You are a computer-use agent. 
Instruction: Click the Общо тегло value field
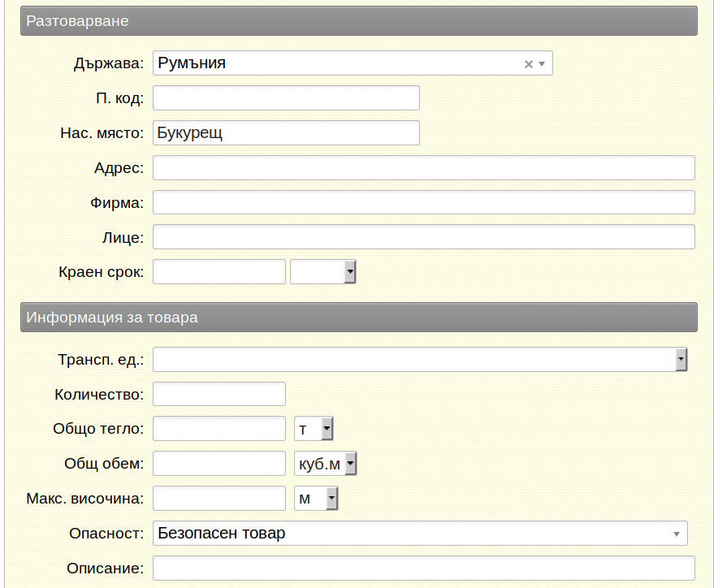[x=219, y=429]
